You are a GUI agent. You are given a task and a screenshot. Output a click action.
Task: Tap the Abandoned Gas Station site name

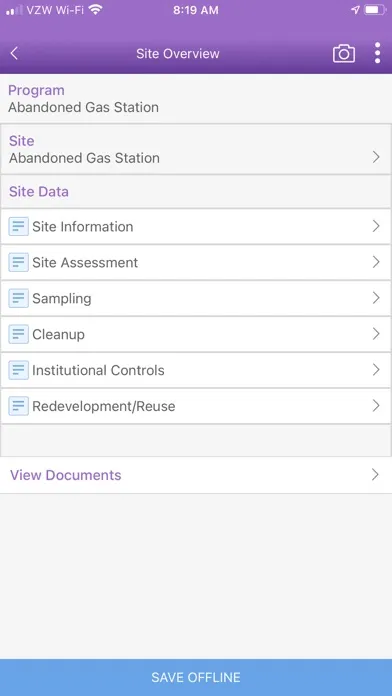(x=84, y=158)
